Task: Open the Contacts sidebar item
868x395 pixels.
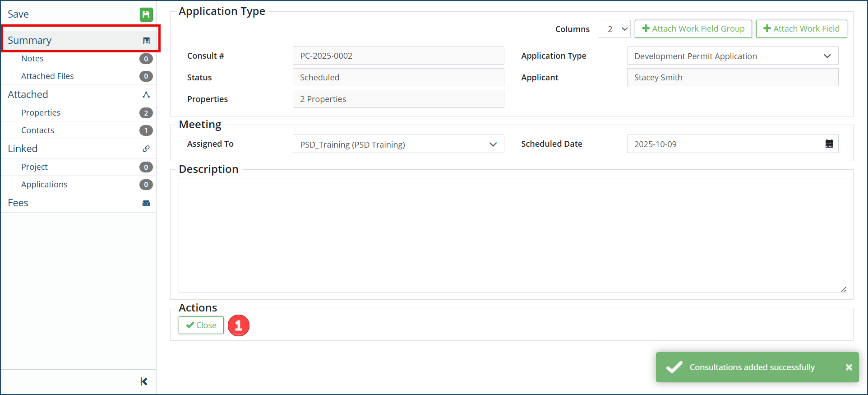Action: tap(37, 130)
